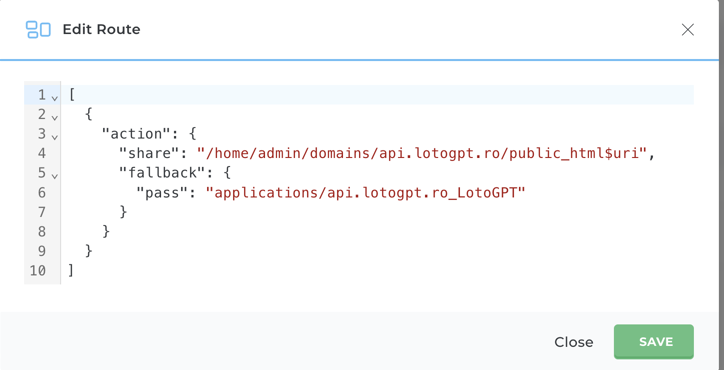The image size is (724, 370).
Task: Place cursor after closing bracket on line 10
Action: click(75, 270)
